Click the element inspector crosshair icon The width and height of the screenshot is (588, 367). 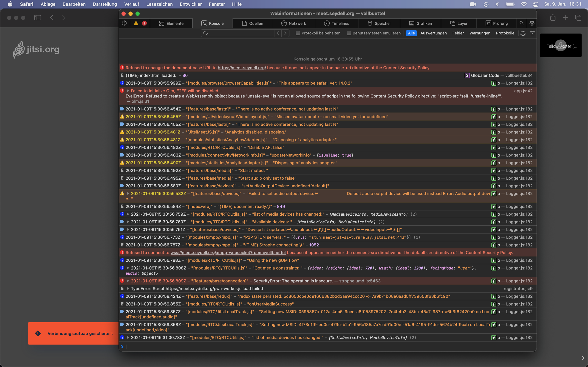click(124, 23)
